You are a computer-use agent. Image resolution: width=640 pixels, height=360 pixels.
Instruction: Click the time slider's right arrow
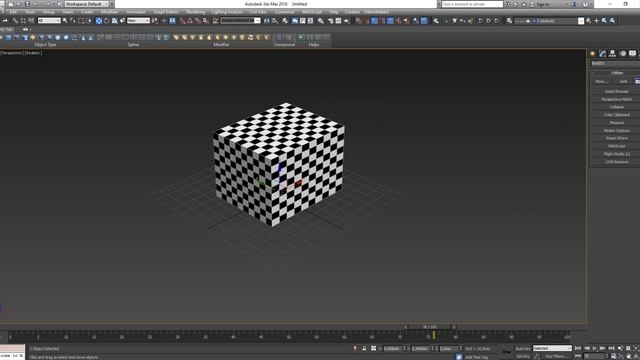[x=454, y=327]
